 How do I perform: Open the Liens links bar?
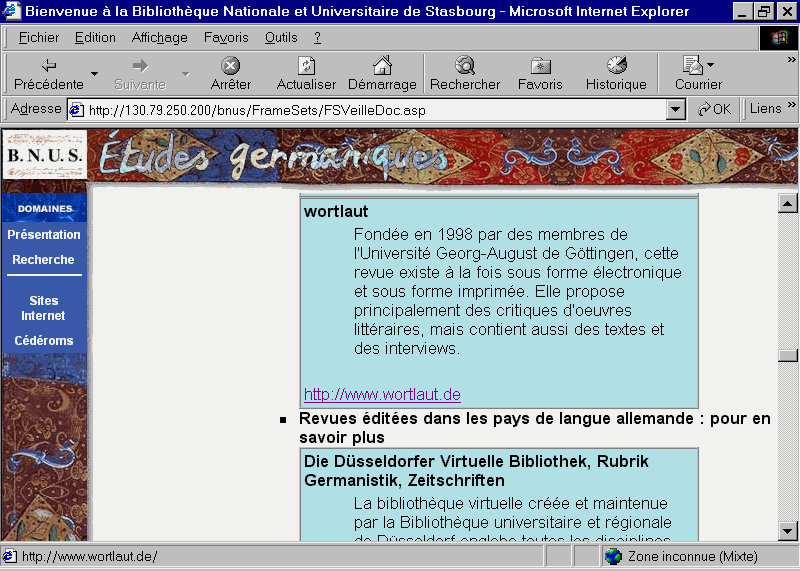765,109
